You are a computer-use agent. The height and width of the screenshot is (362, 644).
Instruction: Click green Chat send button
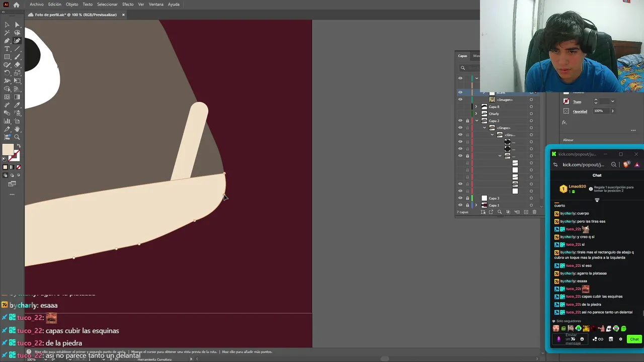[634, 339]
